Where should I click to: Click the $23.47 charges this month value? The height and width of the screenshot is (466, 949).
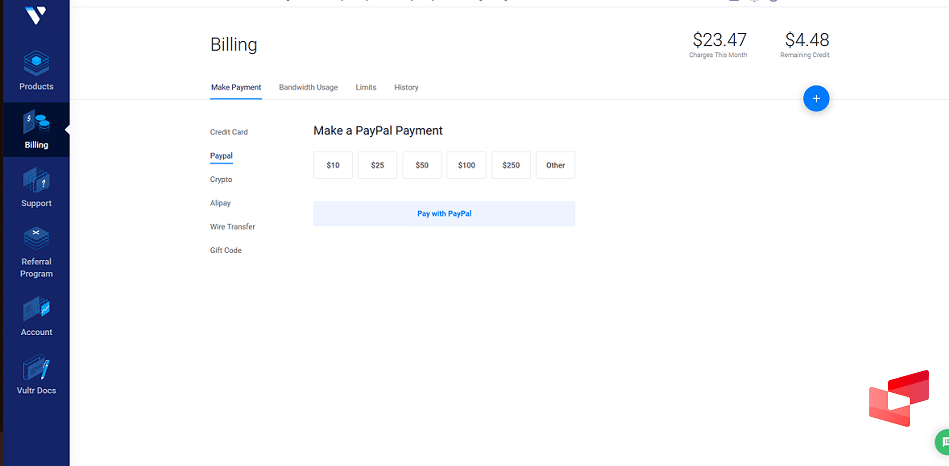point(720,40)
